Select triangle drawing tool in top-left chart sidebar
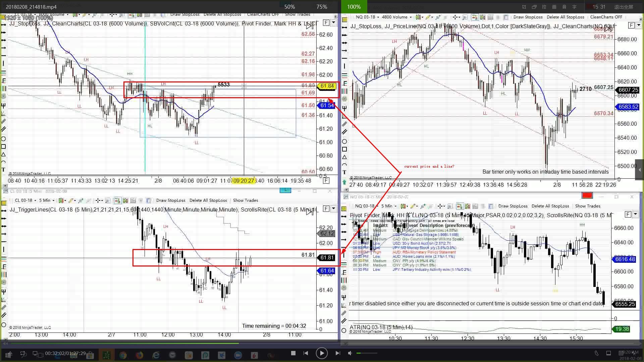 coord(4,155)
